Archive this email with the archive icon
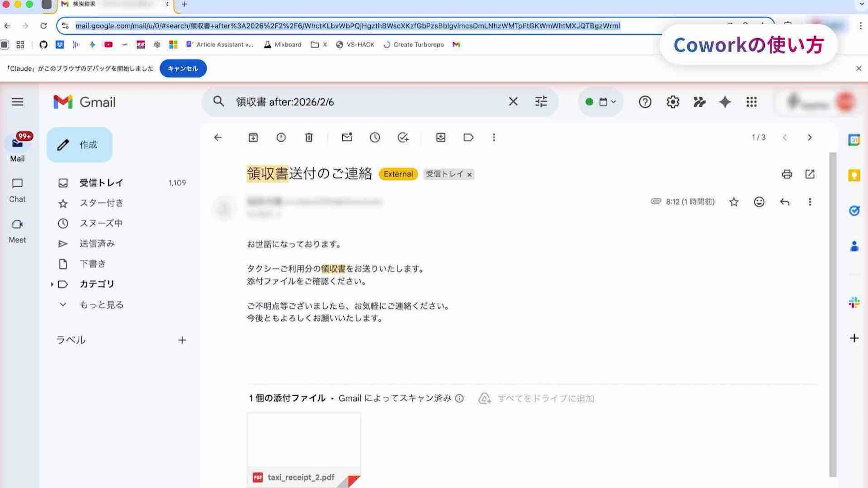Image resolution: width=868 pixels, height=488 pixels. coord(253,137)
